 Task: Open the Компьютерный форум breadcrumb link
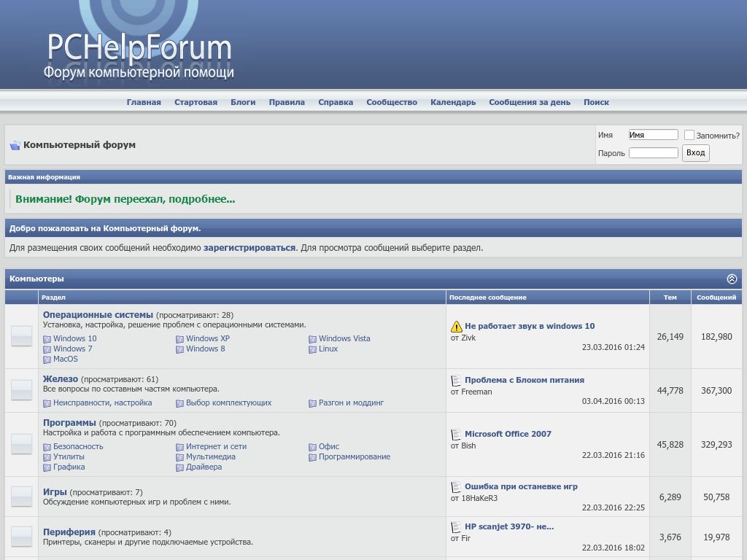coord(80,145)
